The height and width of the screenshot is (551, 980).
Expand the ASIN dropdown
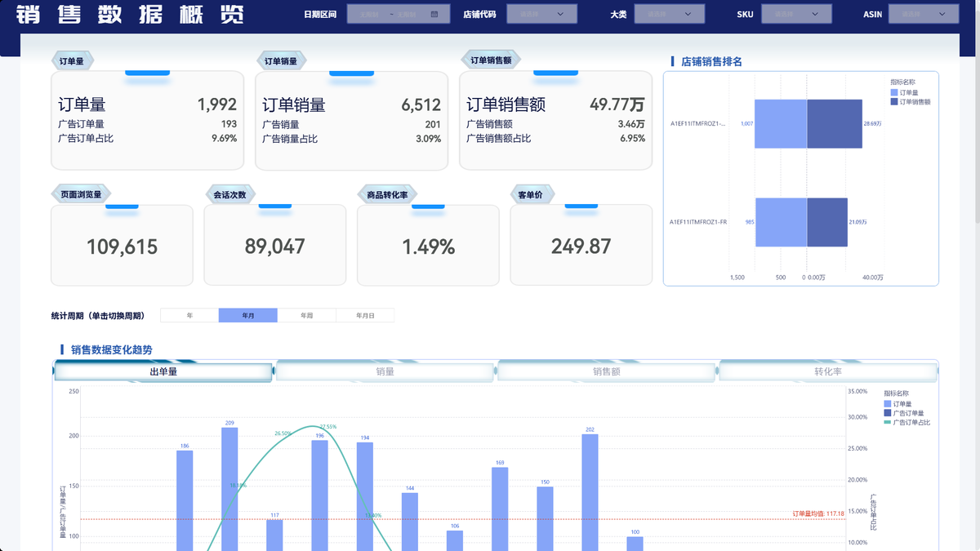(924, 14)
